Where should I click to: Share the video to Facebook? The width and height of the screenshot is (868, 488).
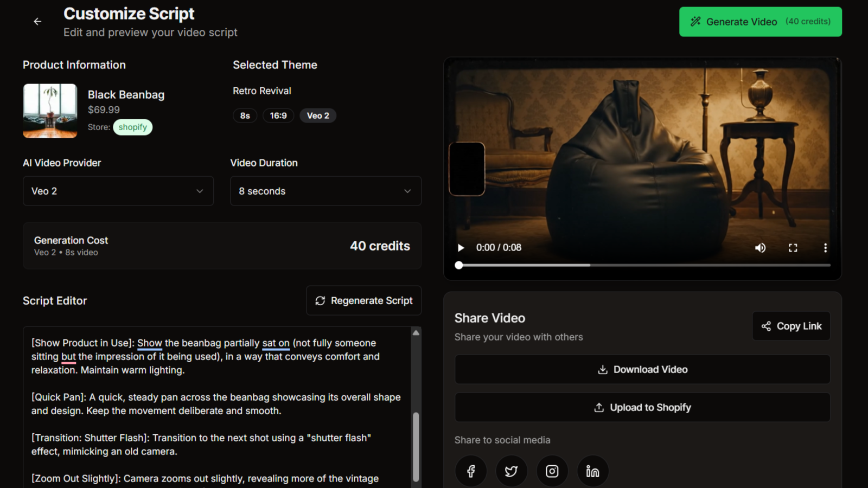point(471,471)
